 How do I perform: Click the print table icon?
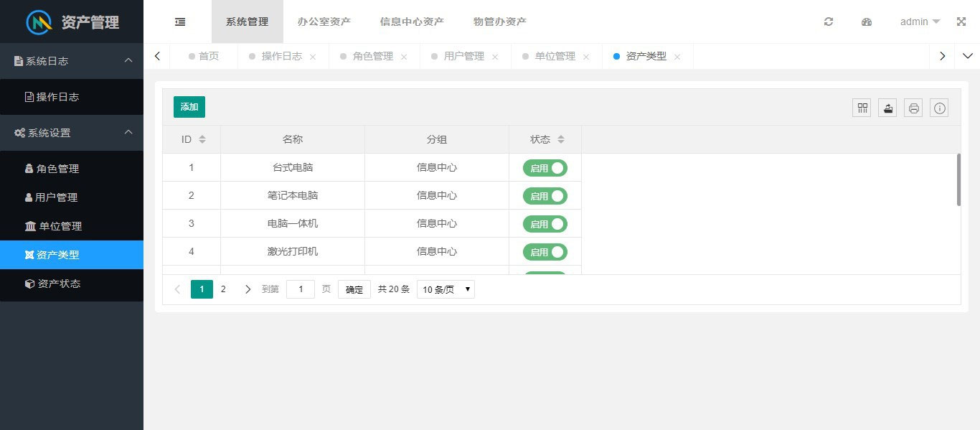913,108
